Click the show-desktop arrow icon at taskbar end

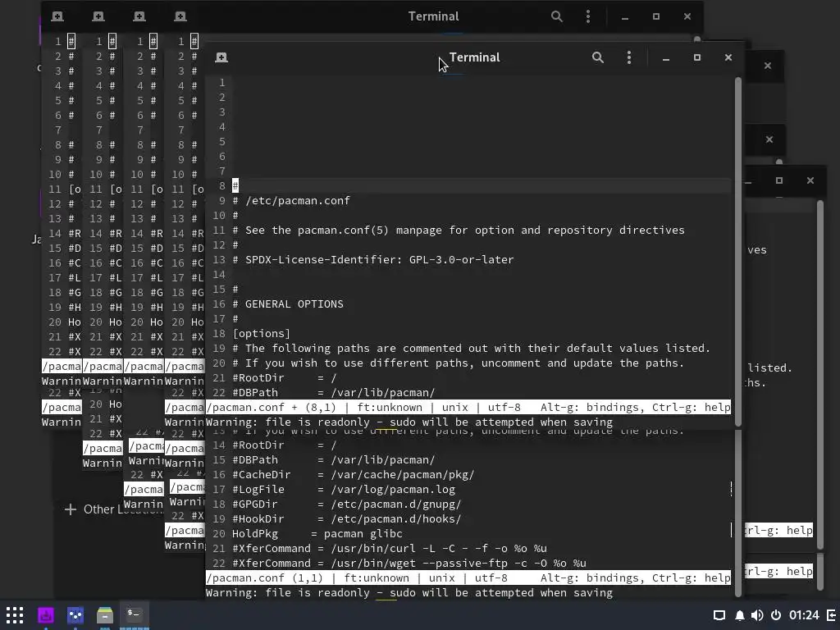pos(832,615)
